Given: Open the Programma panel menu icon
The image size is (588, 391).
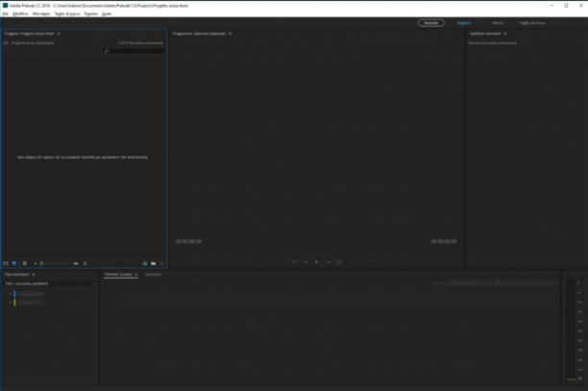Looking at the screenshot, I should [x=231, y=34].
